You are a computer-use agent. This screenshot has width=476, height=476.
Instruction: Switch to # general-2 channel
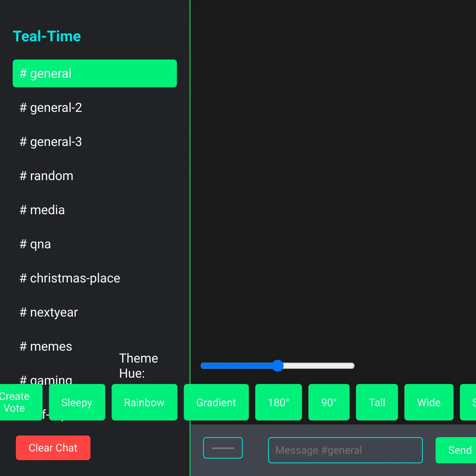(94, 107)
